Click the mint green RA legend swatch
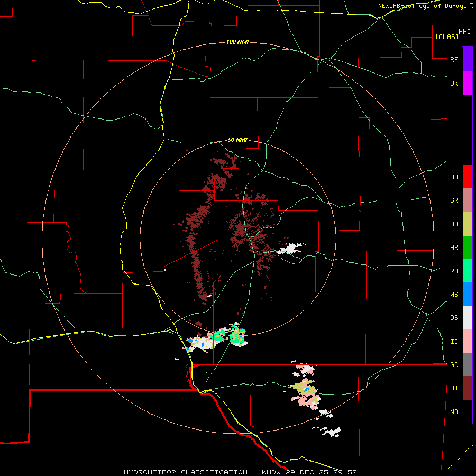The height and width of the screenshot is (476, 476). (x=467, y=271)
